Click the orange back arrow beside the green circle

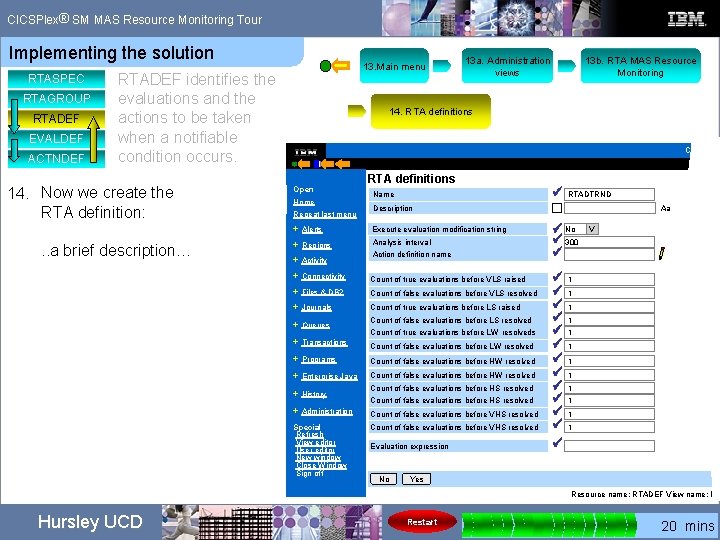click(341, 66)
